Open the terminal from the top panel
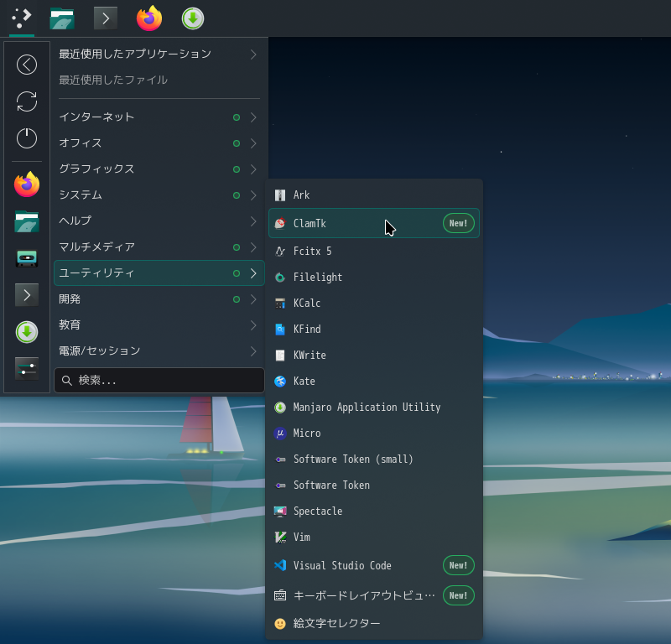The height and width of the screenshot is (644, 671). click(106, 18)
